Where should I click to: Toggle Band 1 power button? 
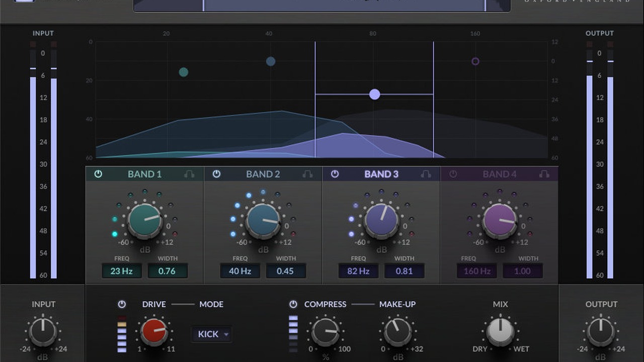pos(98,174)
